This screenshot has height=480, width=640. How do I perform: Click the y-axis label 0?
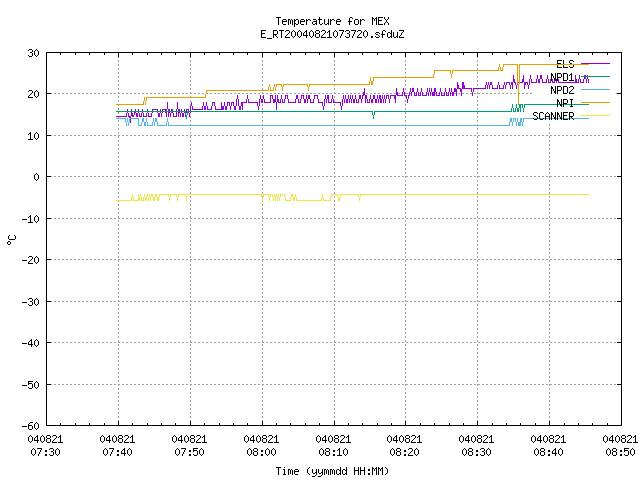(x=37, y=177)
